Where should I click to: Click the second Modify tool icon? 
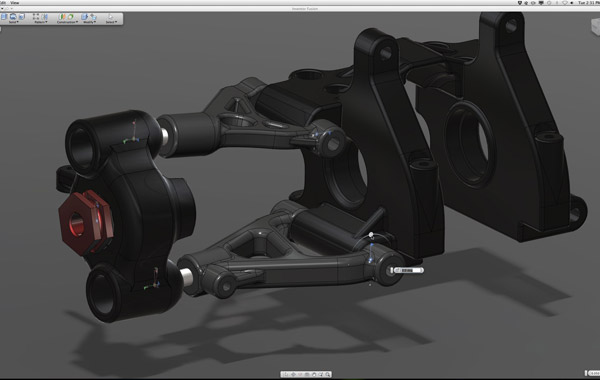(x=93, y=17)
